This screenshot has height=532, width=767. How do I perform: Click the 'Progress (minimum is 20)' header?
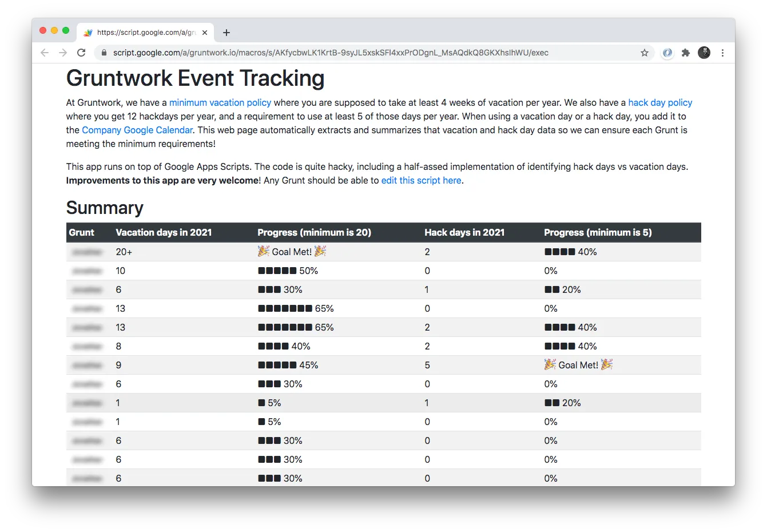314,232
